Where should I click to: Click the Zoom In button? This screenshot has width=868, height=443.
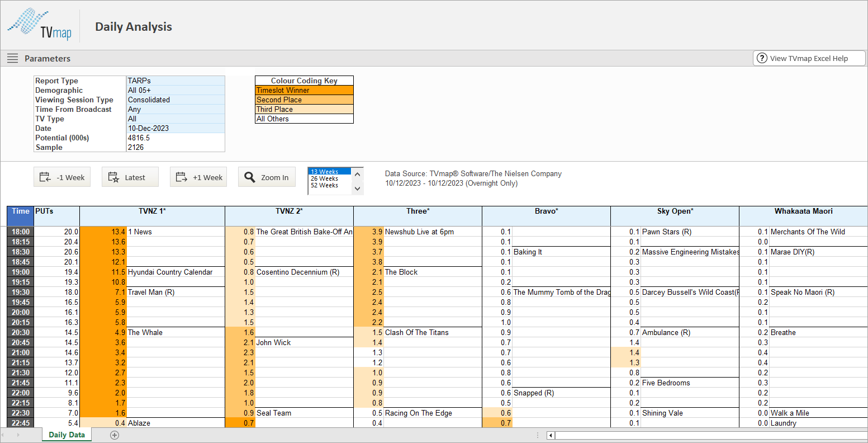pos(267,177)
